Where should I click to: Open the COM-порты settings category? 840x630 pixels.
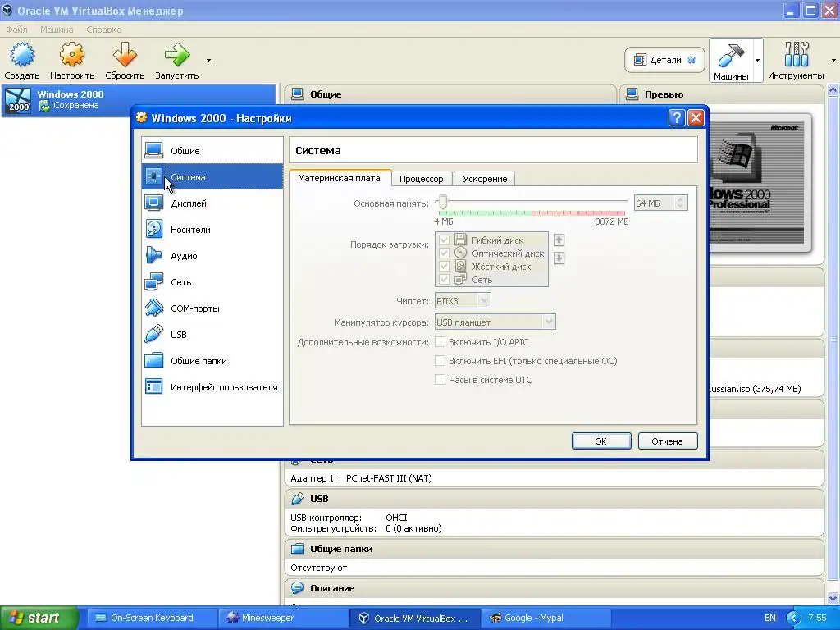[x=212, y=308]
